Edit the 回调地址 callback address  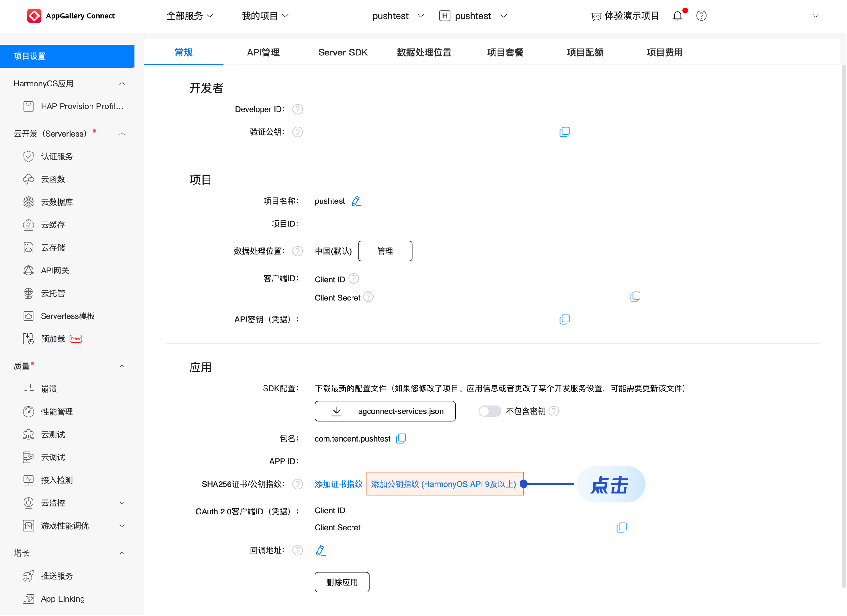coord(321,551)
